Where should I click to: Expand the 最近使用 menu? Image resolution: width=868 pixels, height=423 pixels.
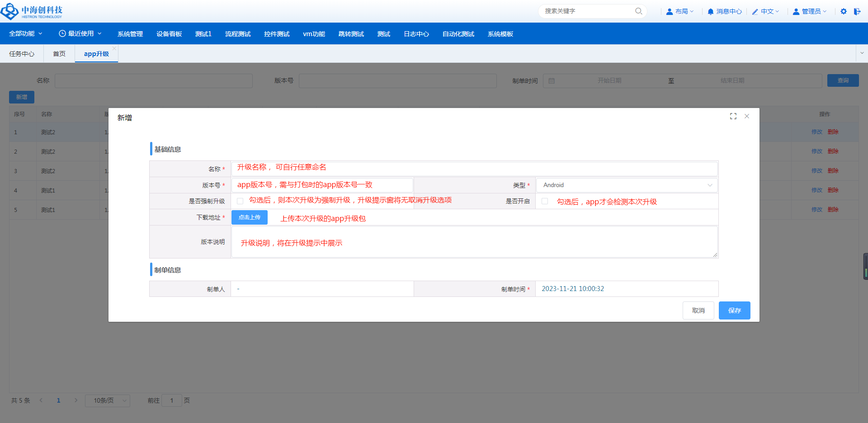click(80, 34)
